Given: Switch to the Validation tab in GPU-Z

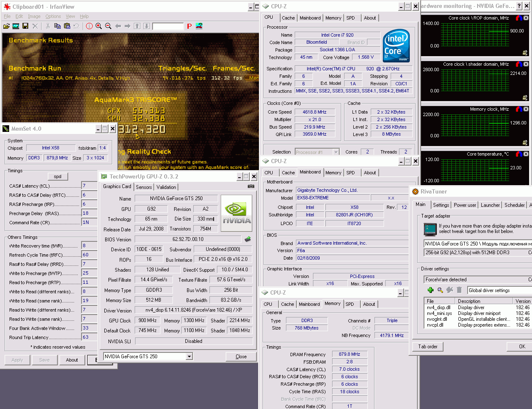Looking at the screenshot, I should [x=166, y=187].
